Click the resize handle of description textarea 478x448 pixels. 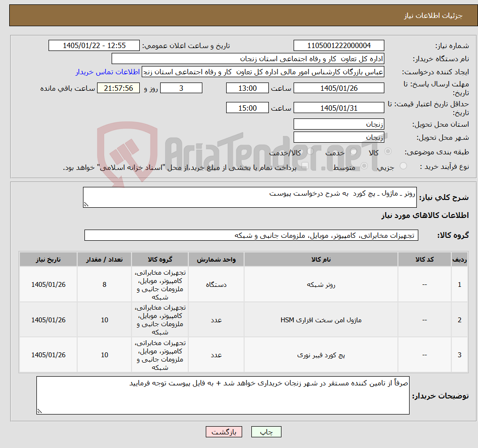click(86, 205)
